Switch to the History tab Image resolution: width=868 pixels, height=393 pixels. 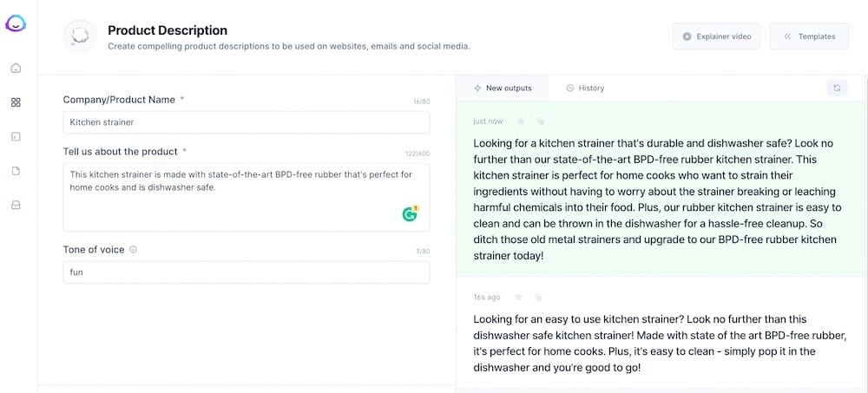pos(585,88)
